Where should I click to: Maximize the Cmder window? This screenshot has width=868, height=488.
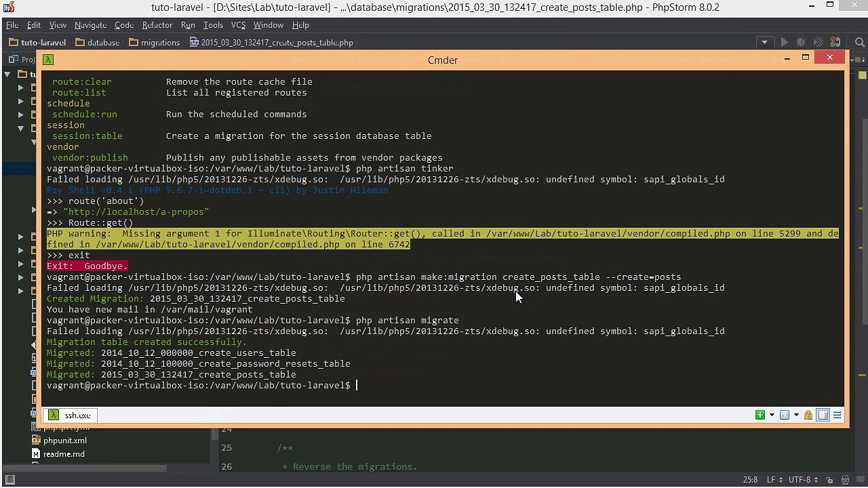(x=806, y=58)
